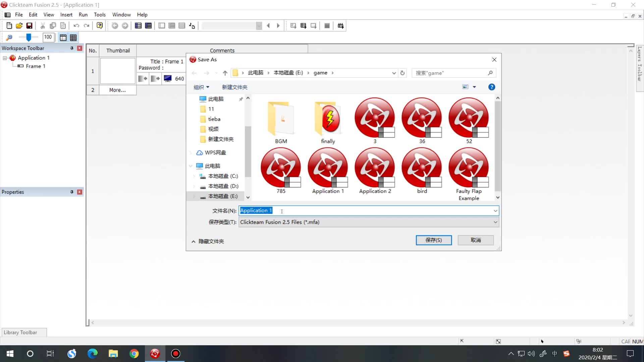Click the 新建文件夹 button

(x=234, y=87)
